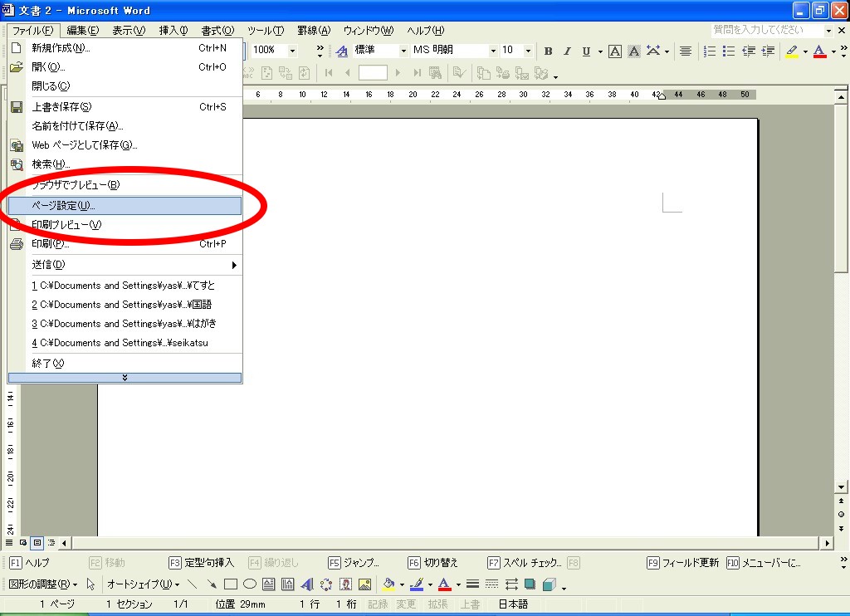Open the formatting toolbar font color dropdown arrow
Viewport: 850px width, 616px height.
point(833,51)
